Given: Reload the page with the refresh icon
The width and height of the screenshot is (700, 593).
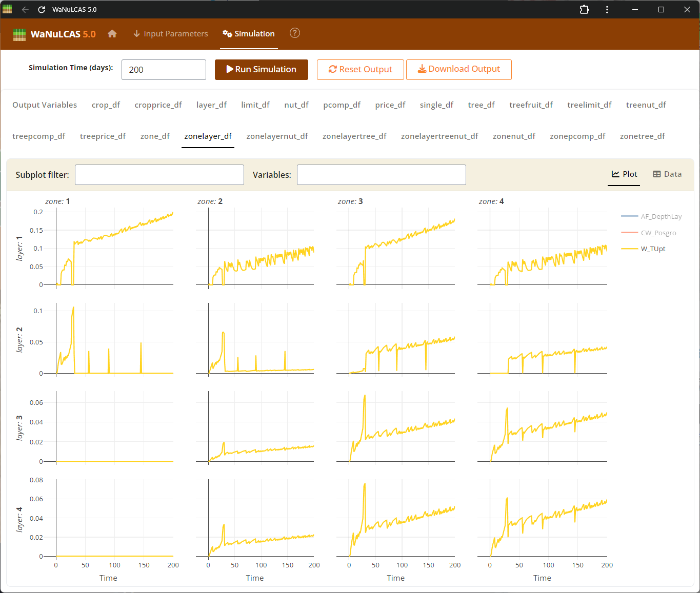Looking at the screenshot, I should 42,10.
